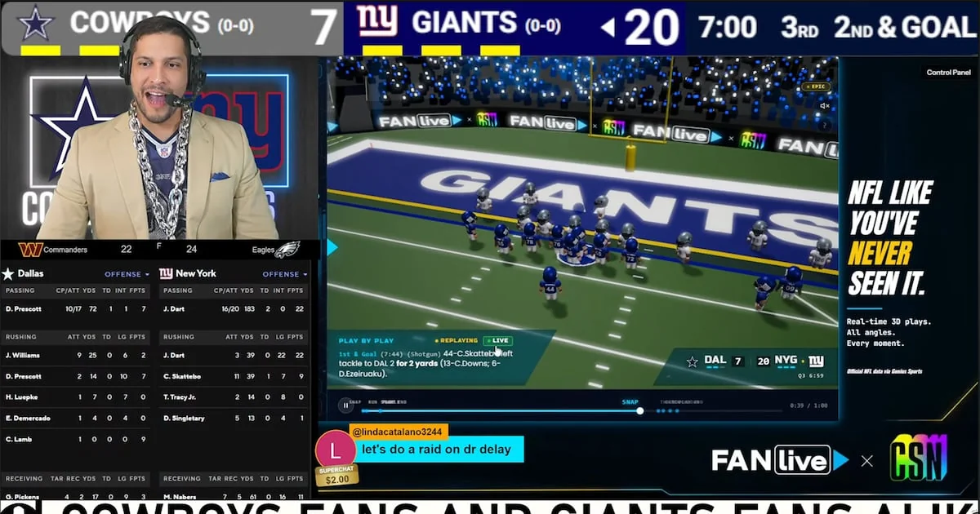Click the New York ny logo in stats panel
980x514 pixels.
[166, 273]
